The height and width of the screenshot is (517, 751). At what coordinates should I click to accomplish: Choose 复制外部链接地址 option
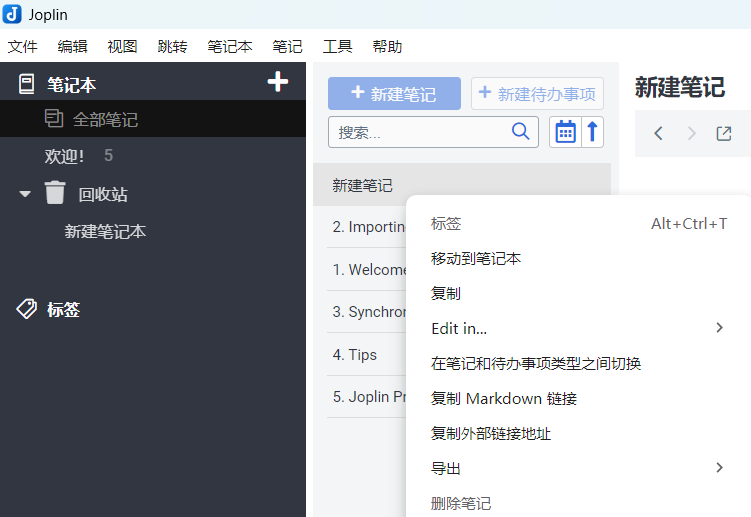(x=579, y=433)
